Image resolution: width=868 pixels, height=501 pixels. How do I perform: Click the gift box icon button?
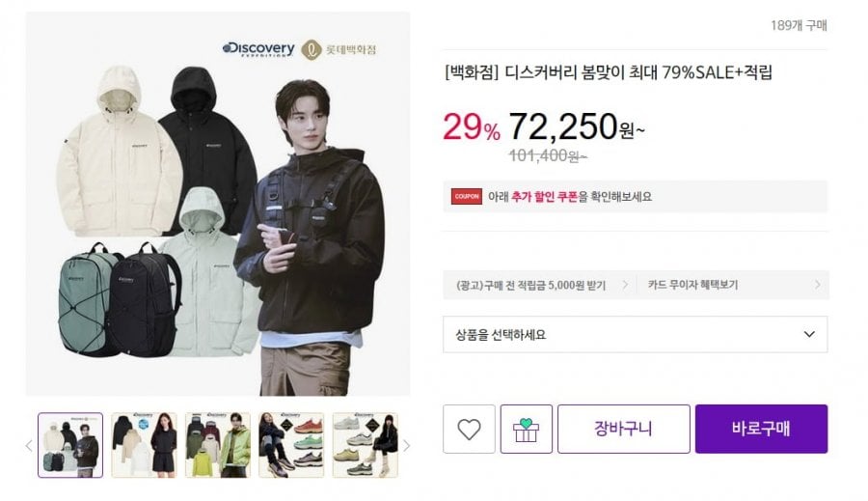(x=526, y=429)
